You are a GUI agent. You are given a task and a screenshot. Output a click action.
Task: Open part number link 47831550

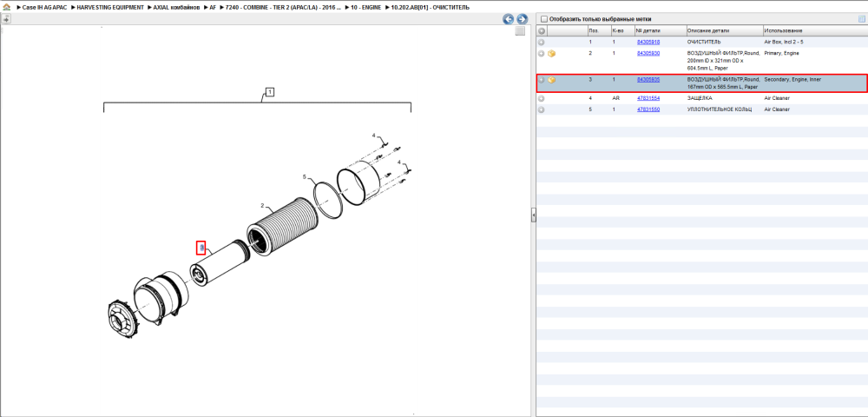648,109
